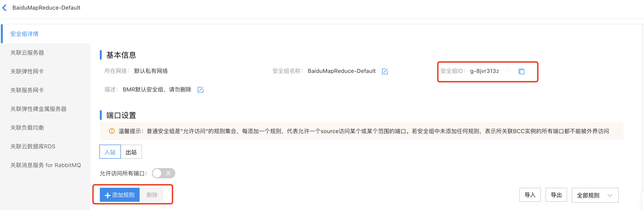Click the BaiduMapReduce-Default page title
The height and width of the screenshot is (210, 644).
click(46, 8)
